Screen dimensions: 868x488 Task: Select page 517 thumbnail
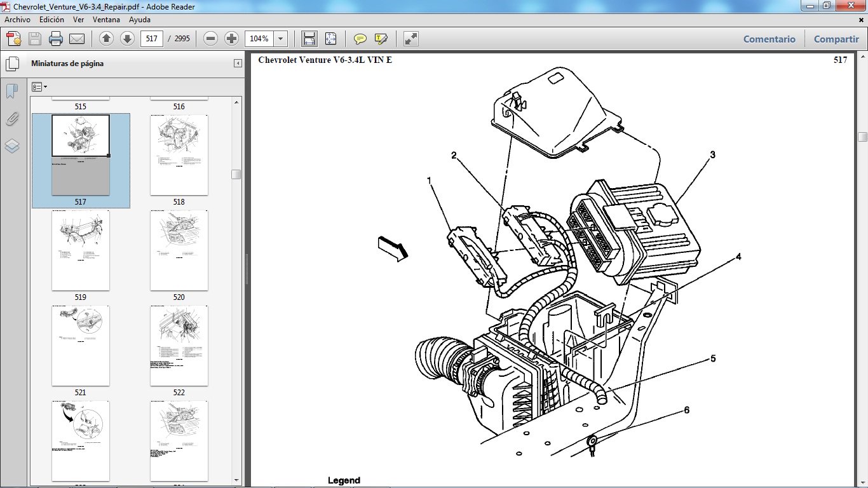click(x=81, y=154)
